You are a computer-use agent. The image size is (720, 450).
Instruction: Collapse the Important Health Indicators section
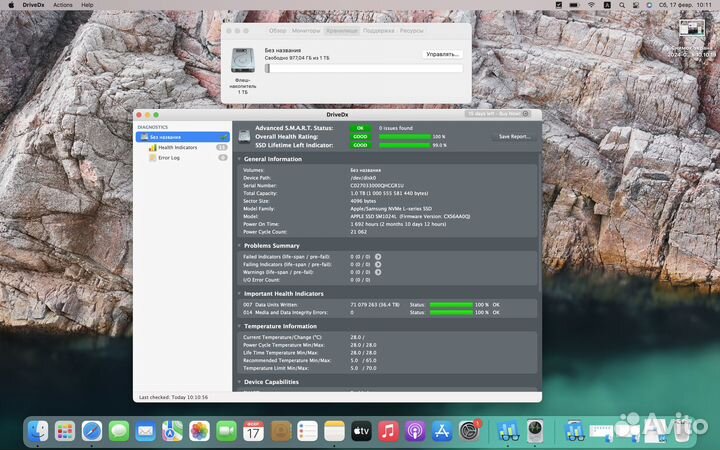point(239,293)
